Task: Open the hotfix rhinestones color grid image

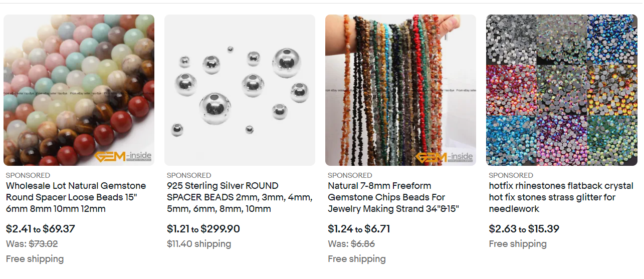Action: 561,90
